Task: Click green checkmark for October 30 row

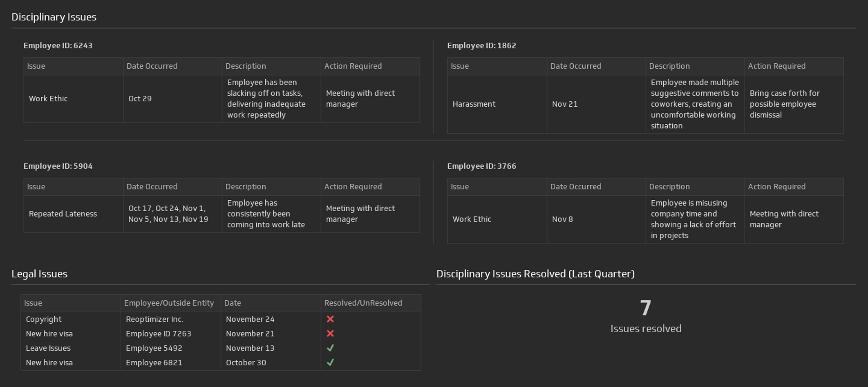Action: coord(330,363)
